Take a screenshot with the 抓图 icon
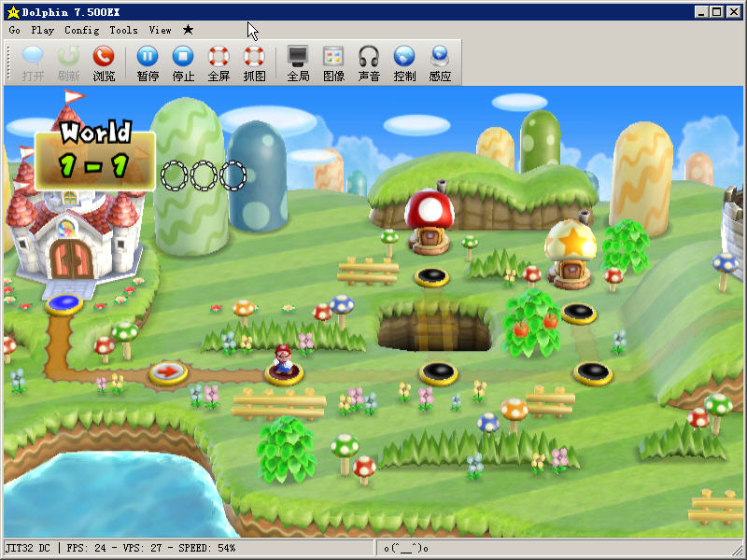This screenshot has height=560, width=747. pos(254,63)
